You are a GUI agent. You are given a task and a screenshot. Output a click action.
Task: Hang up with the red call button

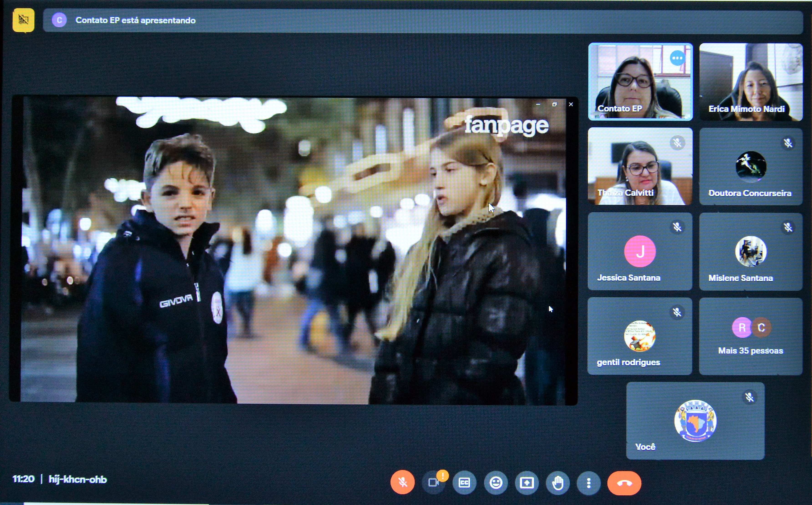pyautogui.click(x=624, y=483)
